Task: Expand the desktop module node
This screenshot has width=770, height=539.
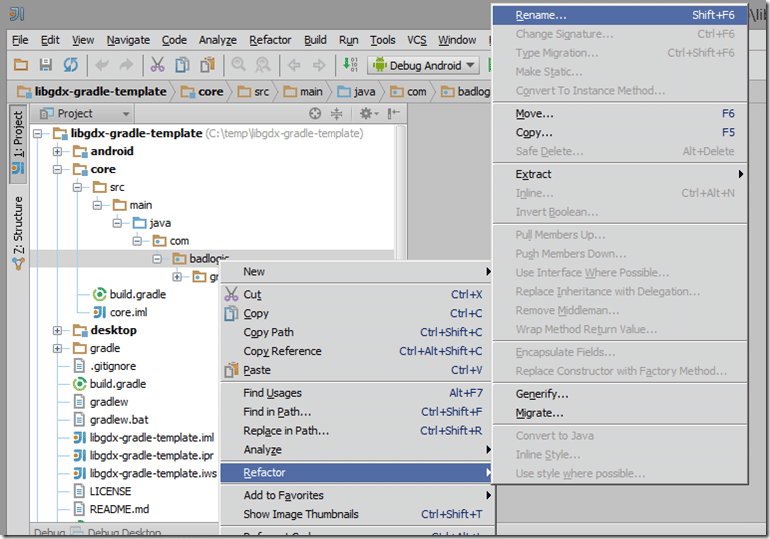Action: pyautogui.click(x=57, y=330)
